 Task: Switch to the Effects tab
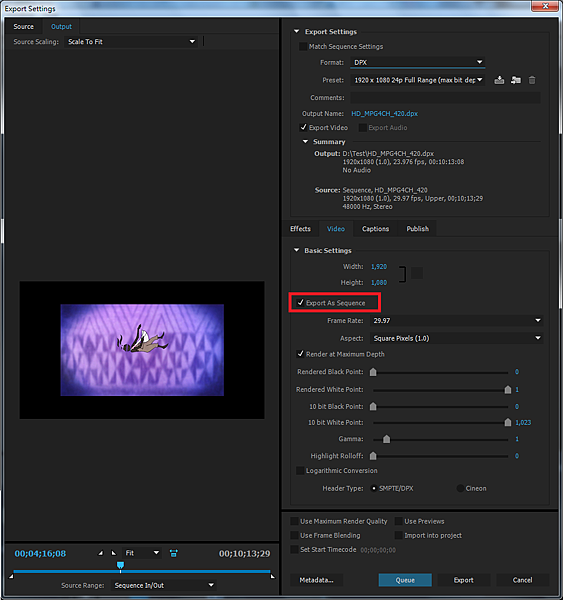(300, 229)
